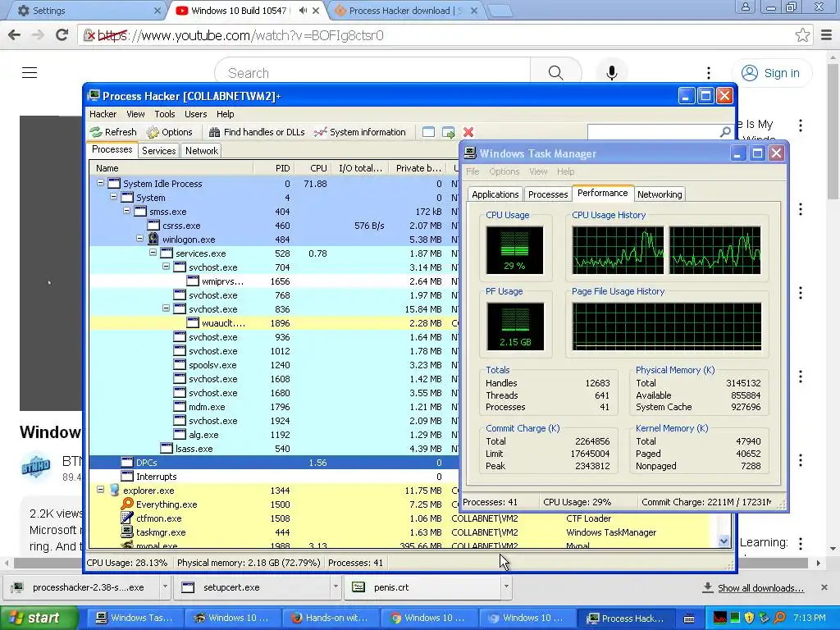Open Find handles or DLLs
This screenshot has width=840, height=630.
[x=257, y=132]
